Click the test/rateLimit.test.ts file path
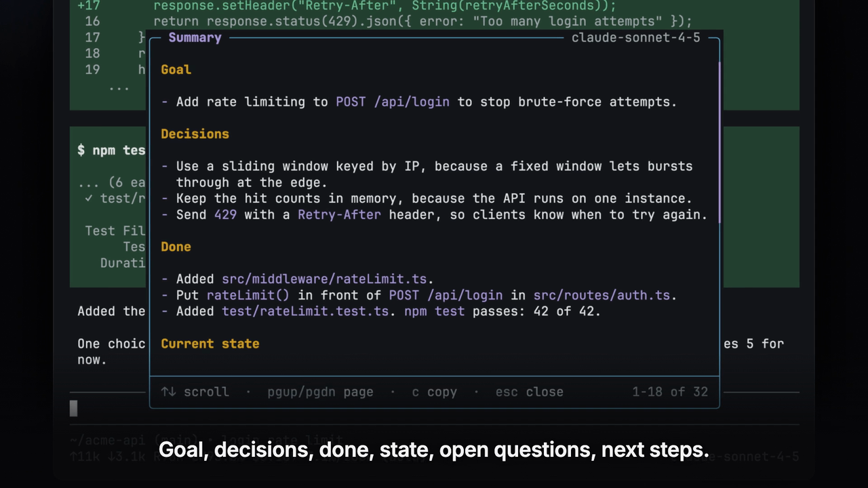 pyautogui.click(x=305, y=312)
